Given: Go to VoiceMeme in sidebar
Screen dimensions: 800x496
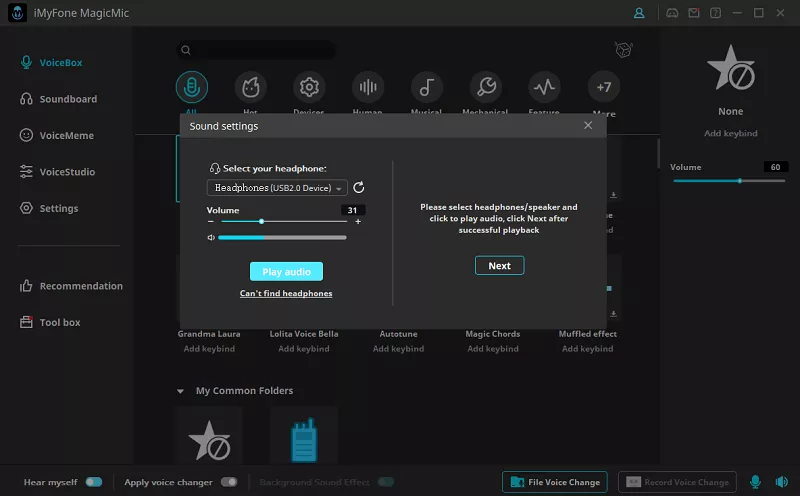Looking at the screenshot, I should tap(57, 135).
